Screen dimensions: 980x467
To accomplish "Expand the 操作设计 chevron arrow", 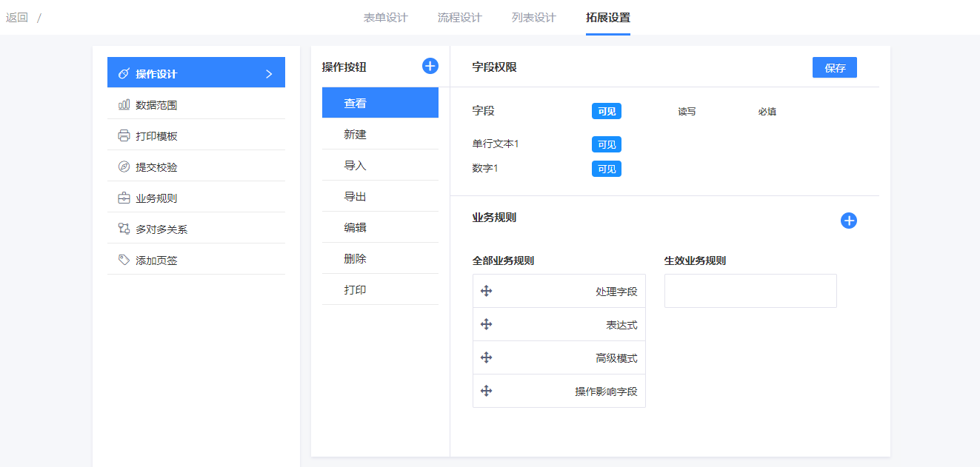I will pos(269,74).
